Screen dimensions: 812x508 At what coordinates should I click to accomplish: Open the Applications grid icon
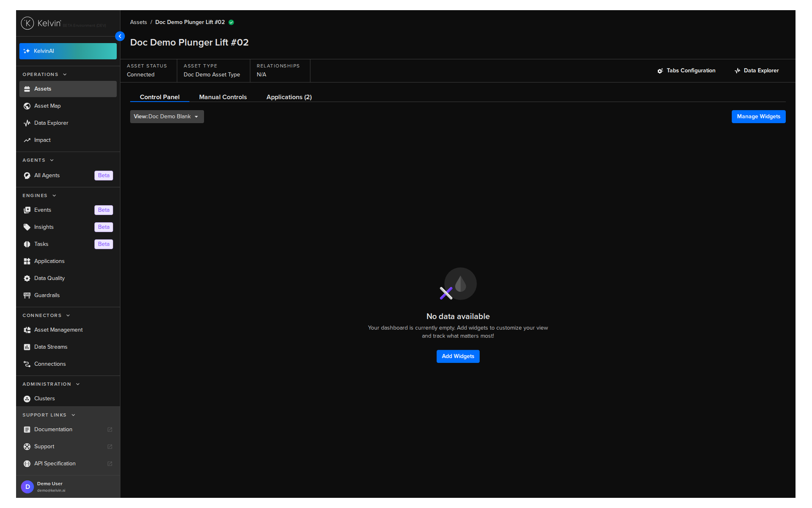[27, 261]
